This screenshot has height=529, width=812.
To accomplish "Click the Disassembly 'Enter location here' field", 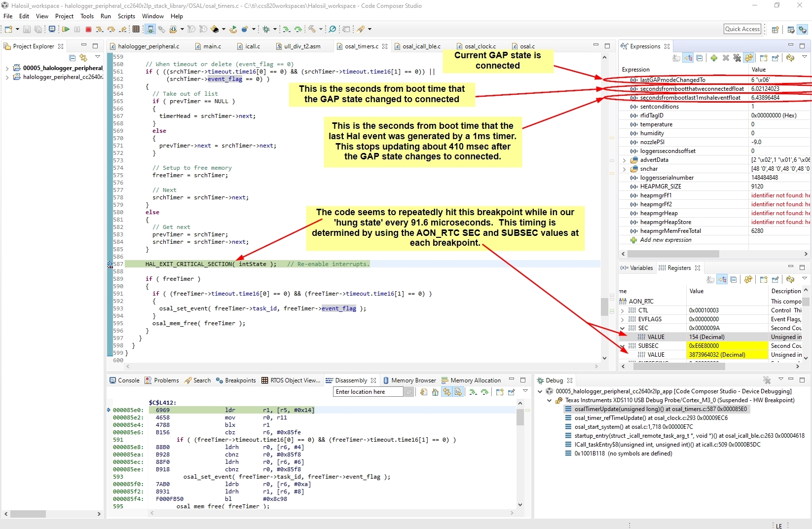I will 369,392.
